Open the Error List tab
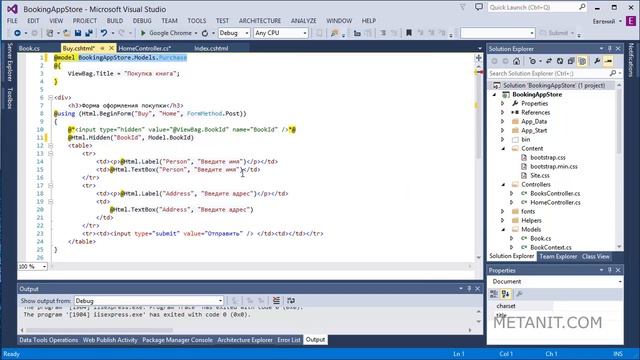640x360 pixels. (x=289, y=340)
